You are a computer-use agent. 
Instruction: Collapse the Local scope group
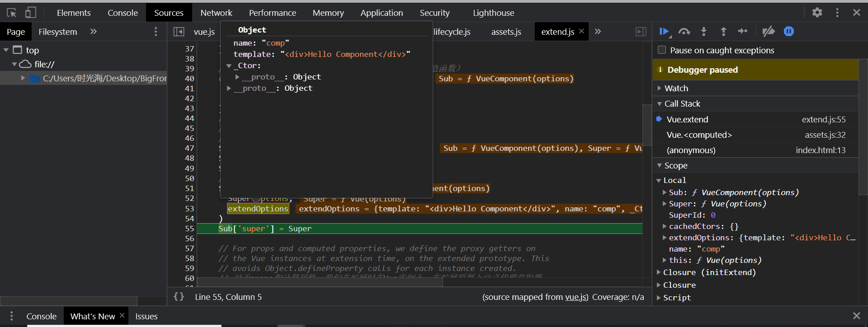[x=659, y=181]
